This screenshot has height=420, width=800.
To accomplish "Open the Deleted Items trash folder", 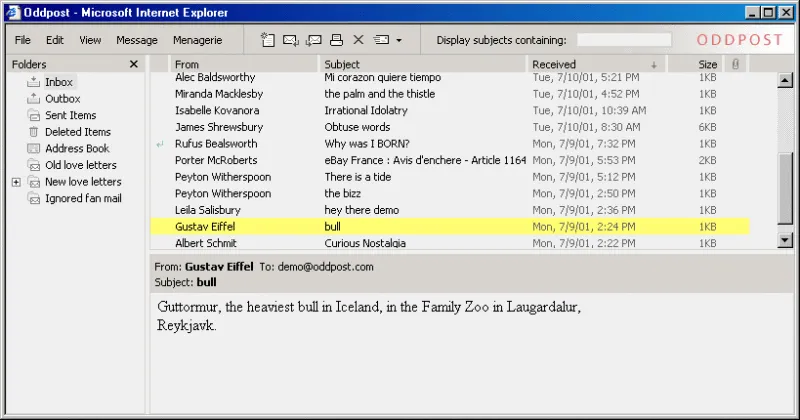I will pyautogui.click(x=77, y=132).
